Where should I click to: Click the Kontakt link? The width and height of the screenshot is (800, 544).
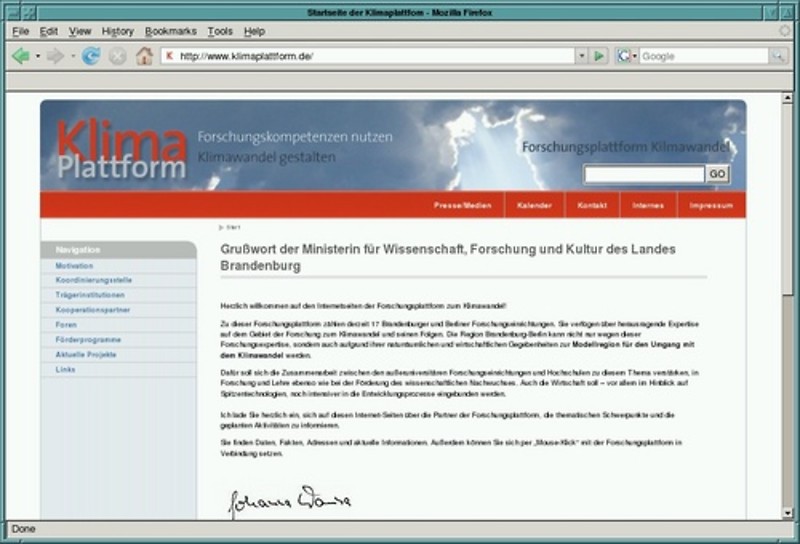pyautogui.click(x=592, y=205)
